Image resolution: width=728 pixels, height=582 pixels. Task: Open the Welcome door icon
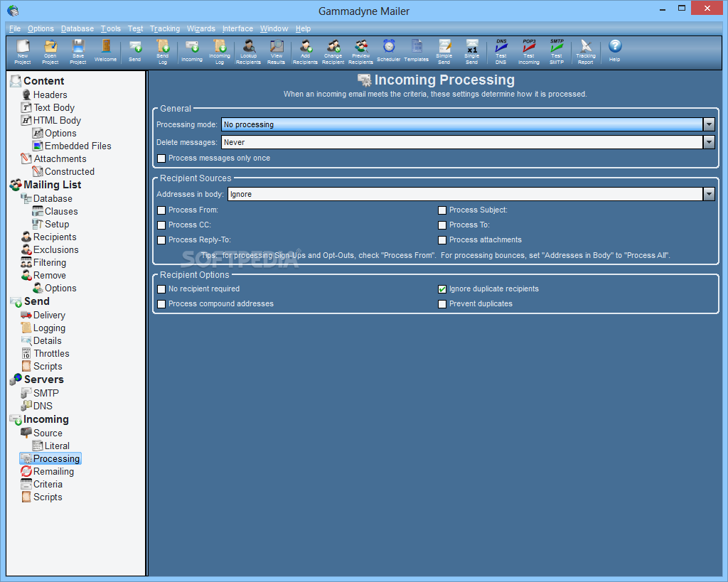[x=106, y=50]
